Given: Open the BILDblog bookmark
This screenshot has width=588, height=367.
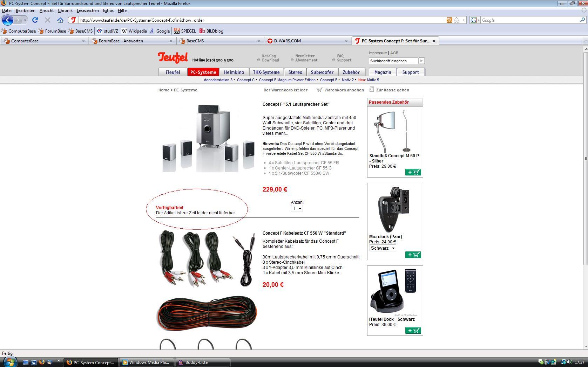Looking at the screenshot, I should pyautogui.click(x=211, y=31).
